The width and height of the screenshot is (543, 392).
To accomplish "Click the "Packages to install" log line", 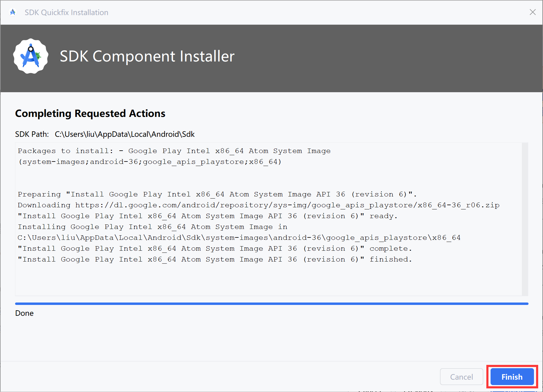I will pyautogui.click(x=174, y=151).
